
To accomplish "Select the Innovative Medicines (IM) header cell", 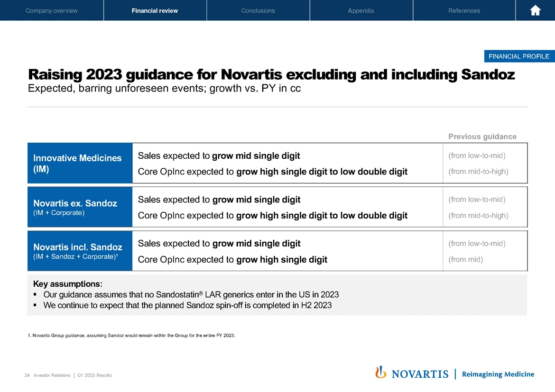I will pos(80,163).
